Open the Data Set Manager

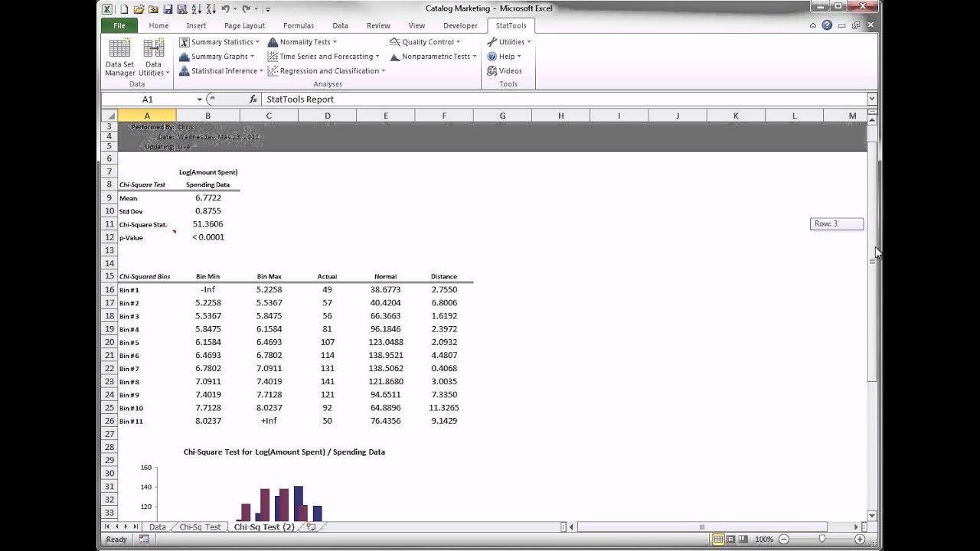coord(119,57)
